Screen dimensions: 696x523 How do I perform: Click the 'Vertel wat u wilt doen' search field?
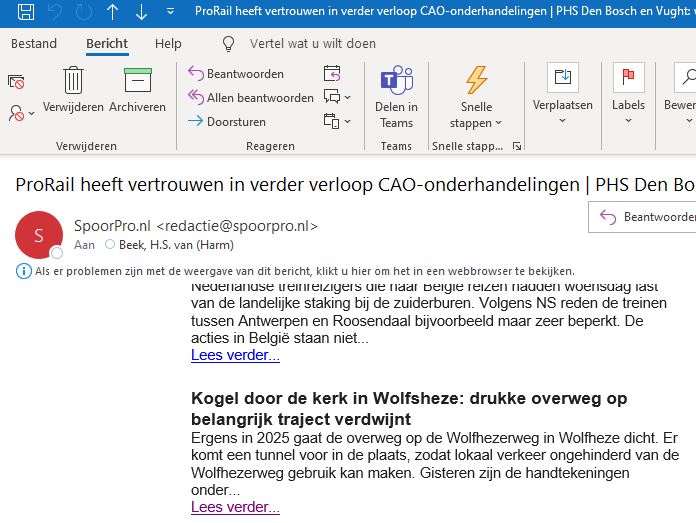point(311,44)
